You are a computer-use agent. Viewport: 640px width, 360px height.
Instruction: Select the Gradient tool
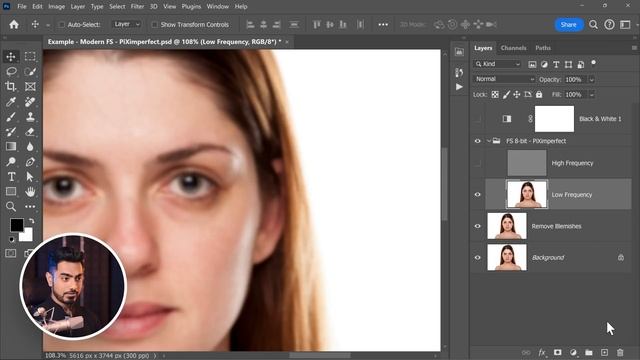coord(11,147)
